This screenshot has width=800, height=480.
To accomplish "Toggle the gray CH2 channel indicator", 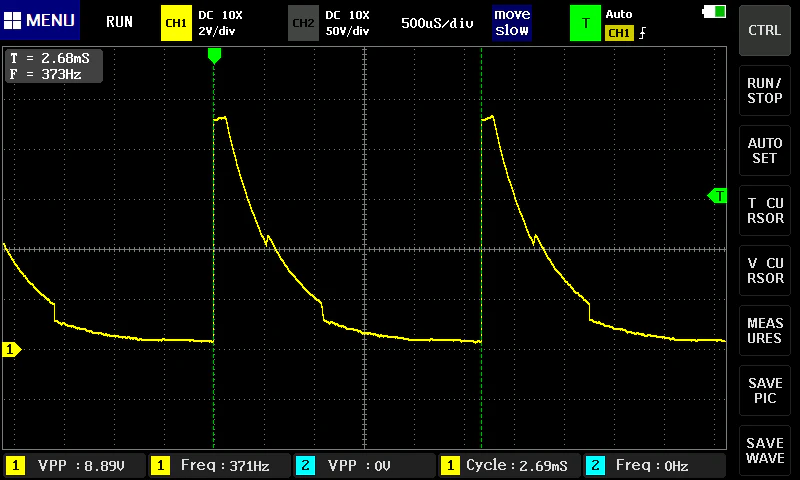I will 303,23.
